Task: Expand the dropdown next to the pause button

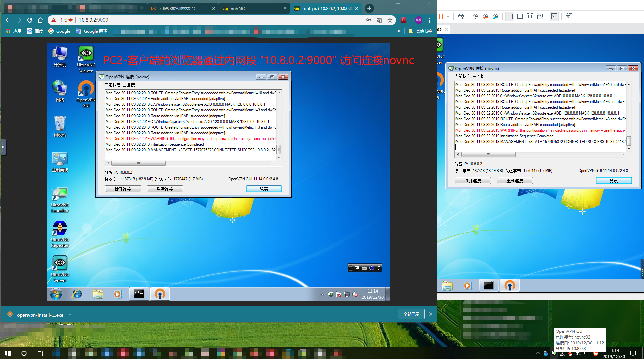Action: pyautogui.click(x=448, y=16)
